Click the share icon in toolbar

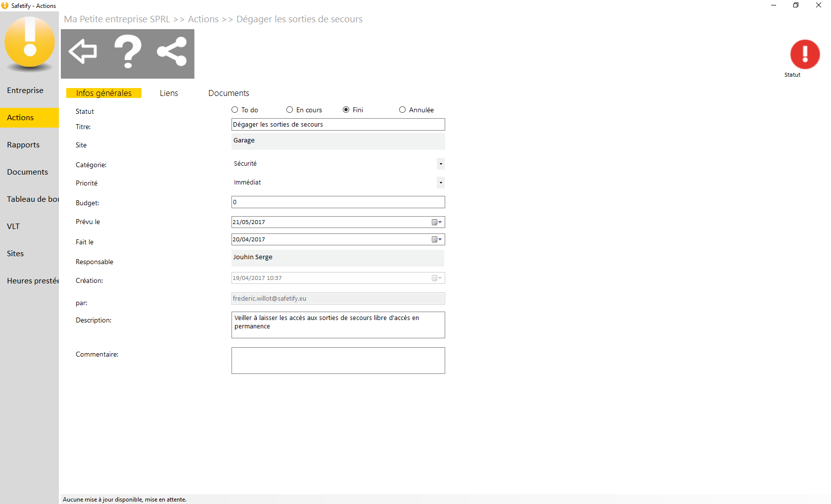tap(172, 51)
